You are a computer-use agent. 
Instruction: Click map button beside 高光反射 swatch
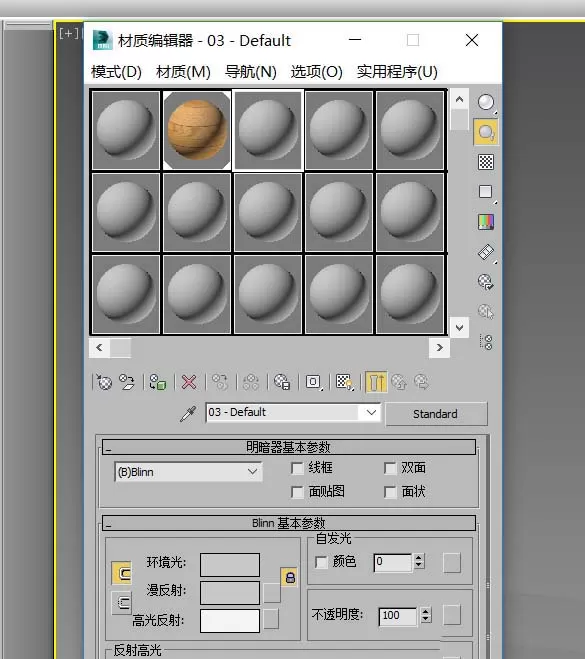tap(271, 619)
